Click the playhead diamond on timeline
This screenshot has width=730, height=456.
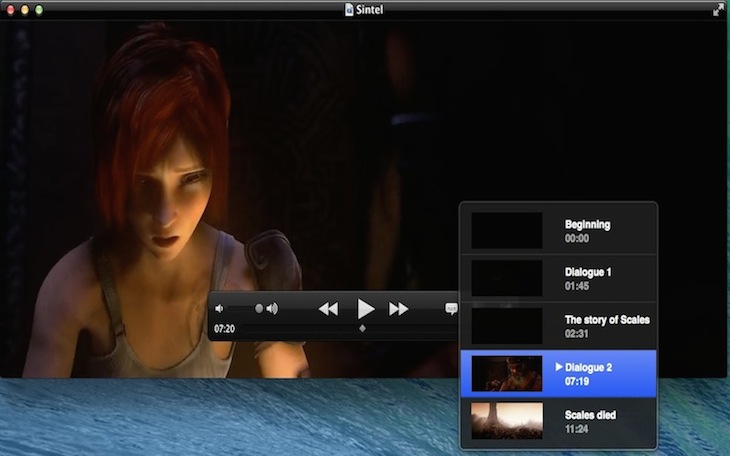[x=362, y=328]
